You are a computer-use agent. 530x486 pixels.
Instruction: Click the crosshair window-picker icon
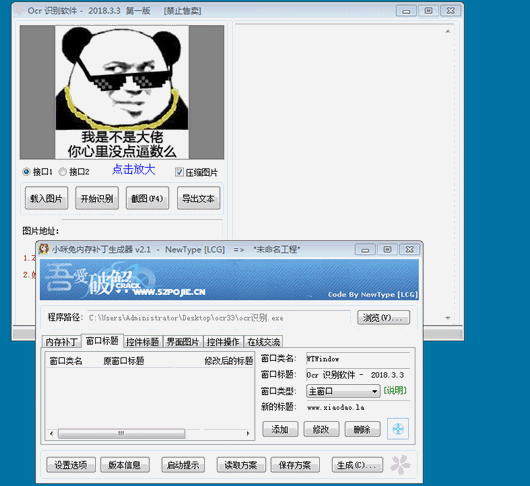[398, 429]
